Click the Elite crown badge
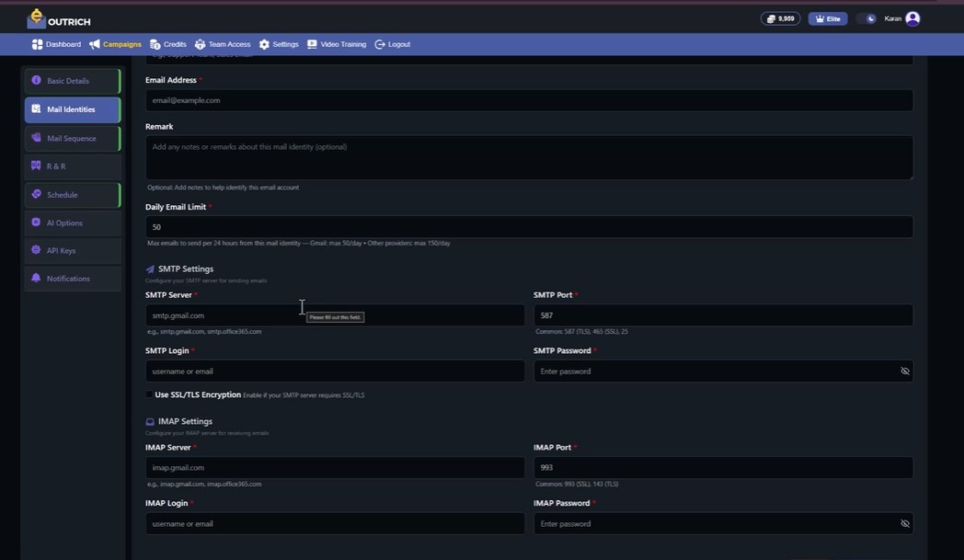The image size is (964, 560). pyautogui.click(x=828, y=18)
